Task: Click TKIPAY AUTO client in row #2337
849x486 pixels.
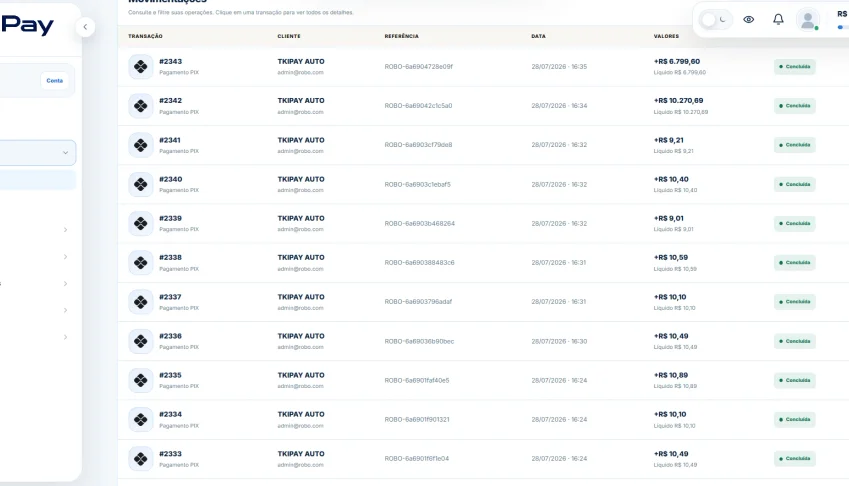Action: tap(301, 297)
